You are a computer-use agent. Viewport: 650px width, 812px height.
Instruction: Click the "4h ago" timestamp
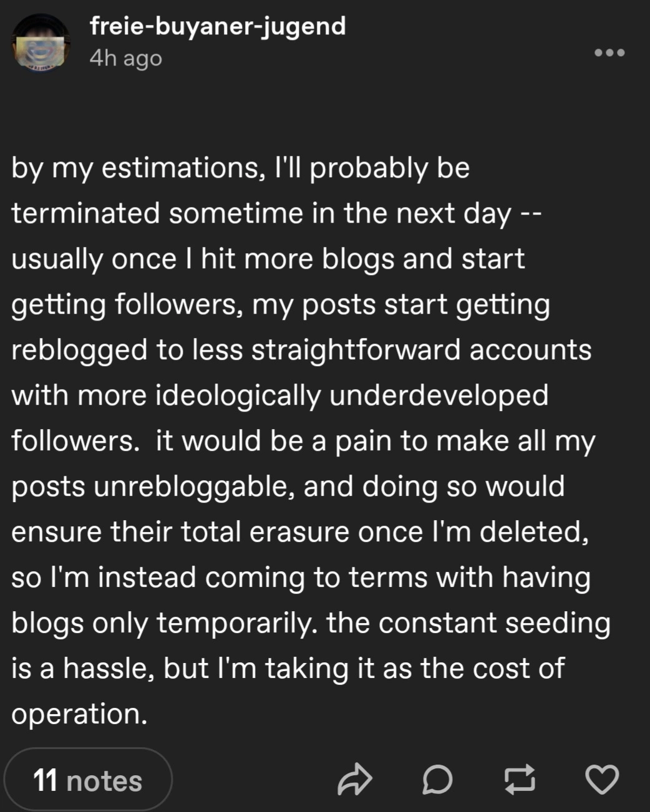coord(125,58)
